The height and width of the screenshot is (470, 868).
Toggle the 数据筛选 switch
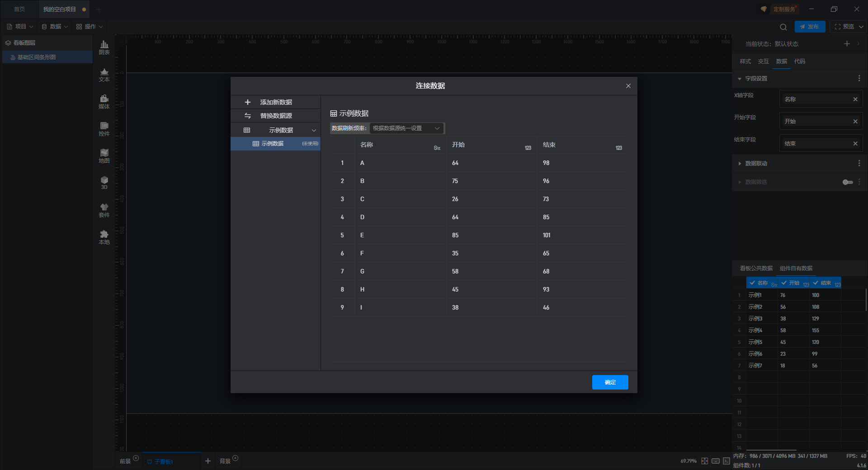coord(848,182)
